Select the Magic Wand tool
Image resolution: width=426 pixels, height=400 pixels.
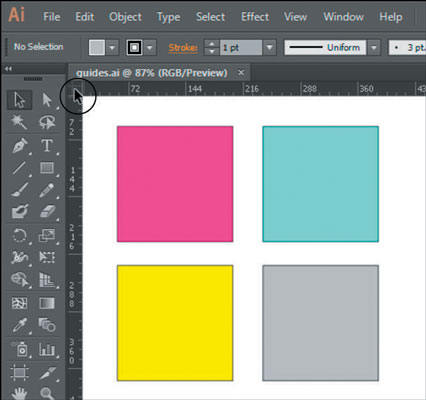pyautogui.click(x=19, y=122)
